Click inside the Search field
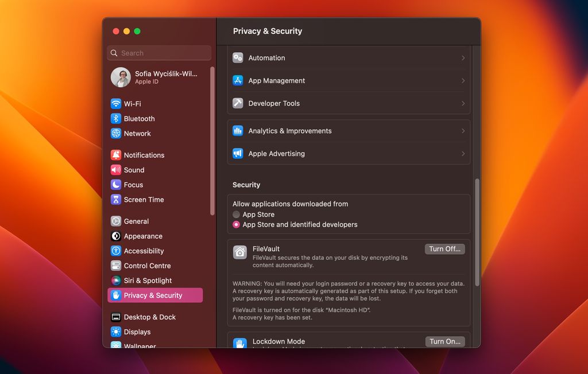Image resolution: width=588 pixels, height=374 pixels. (x=158, y=53)
